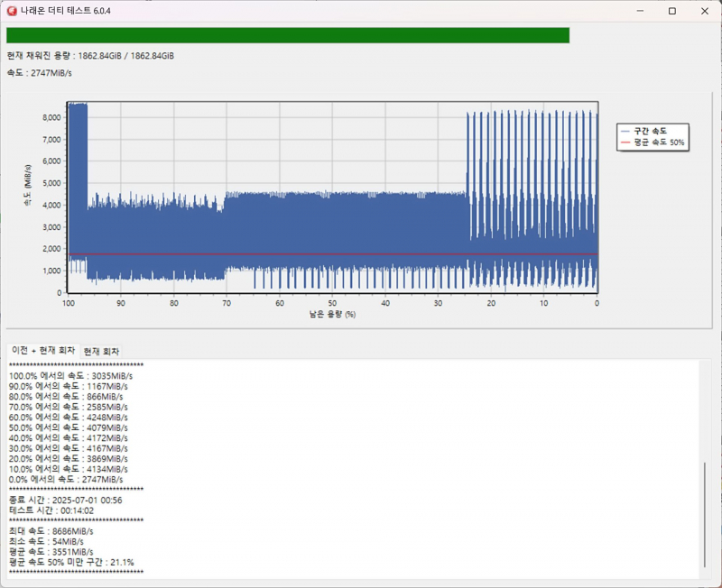Screen dimensions: 722x588
Task: Select the 이전 + 현재 회차 tab
Action: click(x=42, y=350)
